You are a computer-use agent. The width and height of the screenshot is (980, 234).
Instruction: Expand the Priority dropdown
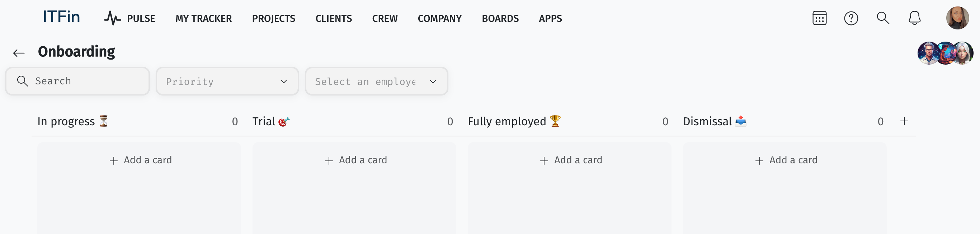click(227, 81)
